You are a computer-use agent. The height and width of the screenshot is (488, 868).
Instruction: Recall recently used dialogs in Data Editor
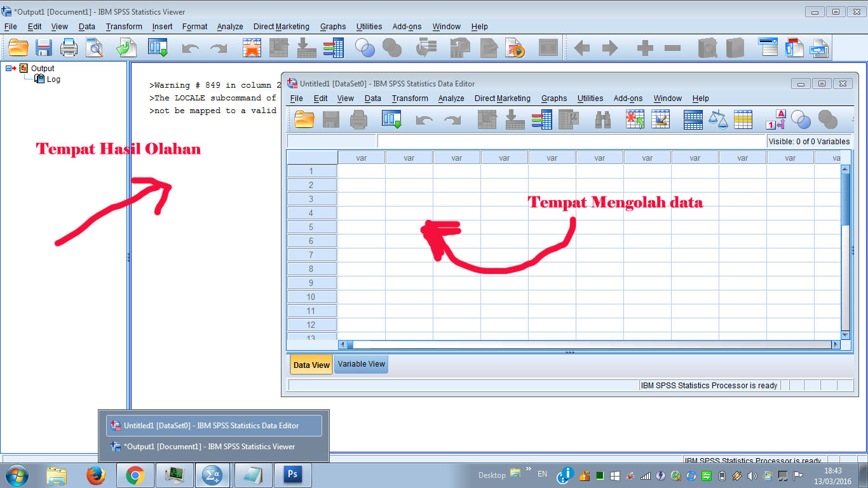[x=391, y=119]
